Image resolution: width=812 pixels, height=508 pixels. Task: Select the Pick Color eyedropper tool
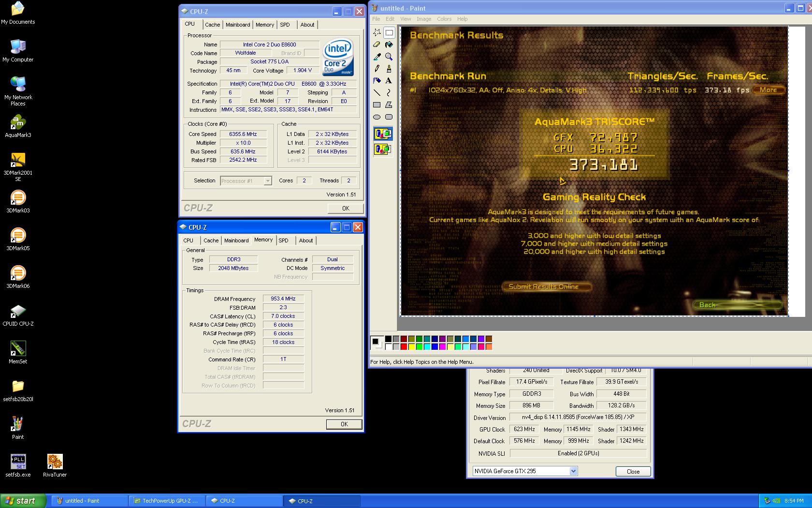pyautogui.click(x=377, y=57)
